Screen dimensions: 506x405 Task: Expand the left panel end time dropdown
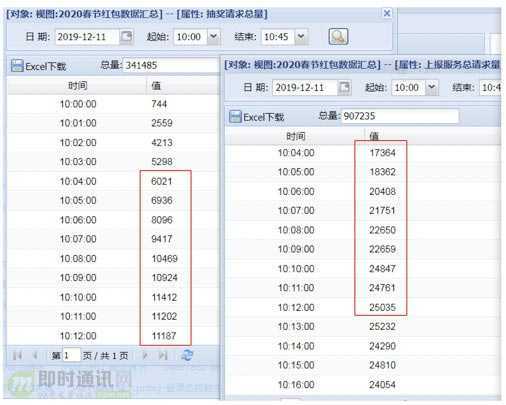pos(301,36)
